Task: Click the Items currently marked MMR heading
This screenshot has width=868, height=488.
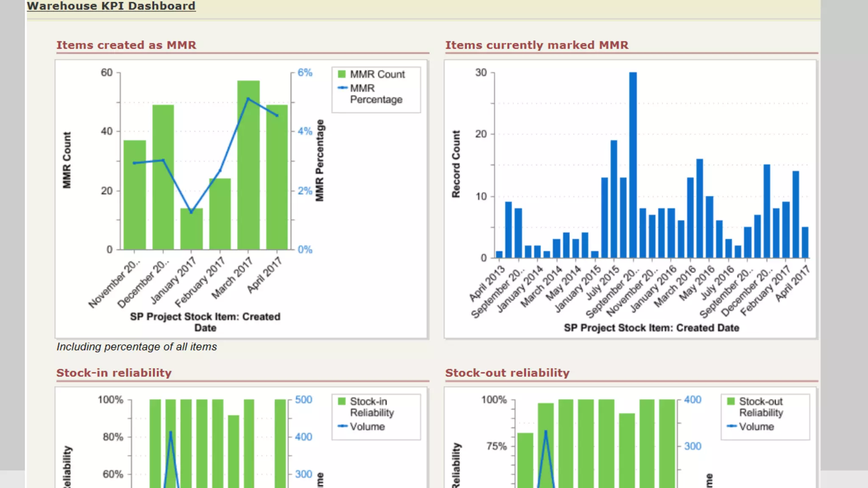Action: [x=537, y=45]
